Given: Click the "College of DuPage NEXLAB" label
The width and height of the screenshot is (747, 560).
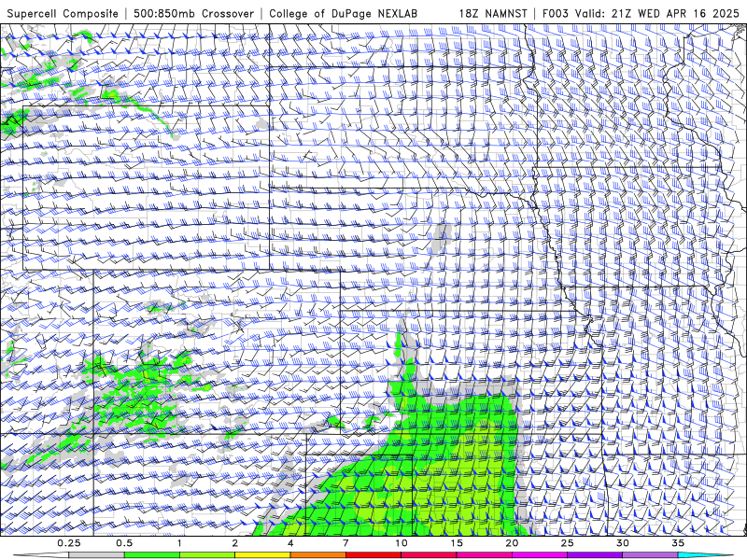Looking at the screenshot, I should pos(344,14).
